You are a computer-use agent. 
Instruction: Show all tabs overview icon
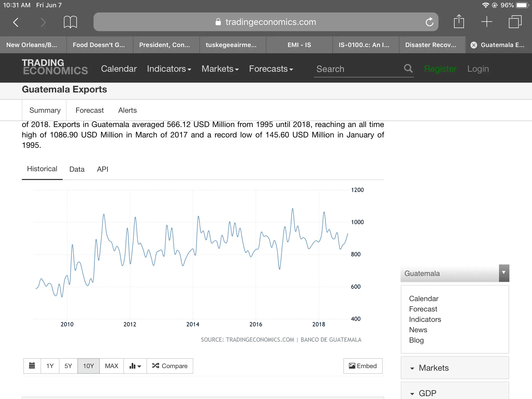515,22
